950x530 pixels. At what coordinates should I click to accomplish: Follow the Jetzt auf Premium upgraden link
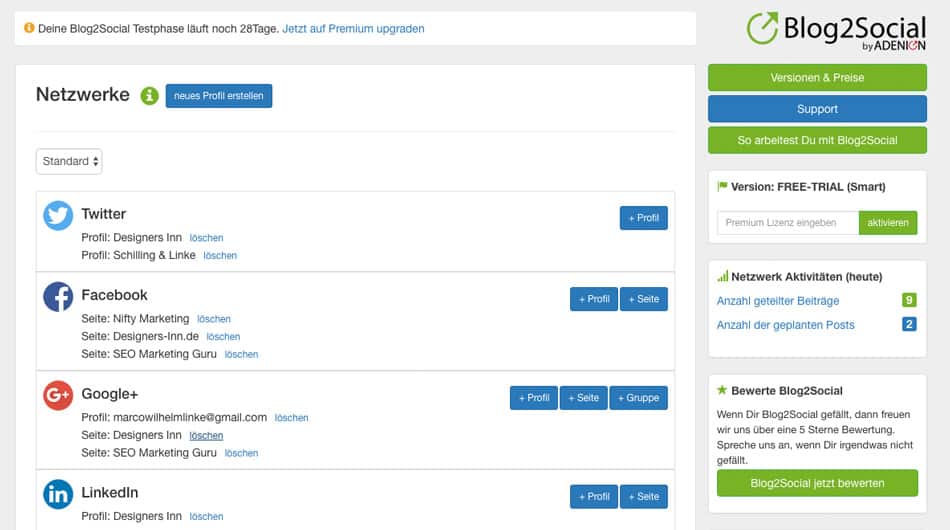pos(353,28)
